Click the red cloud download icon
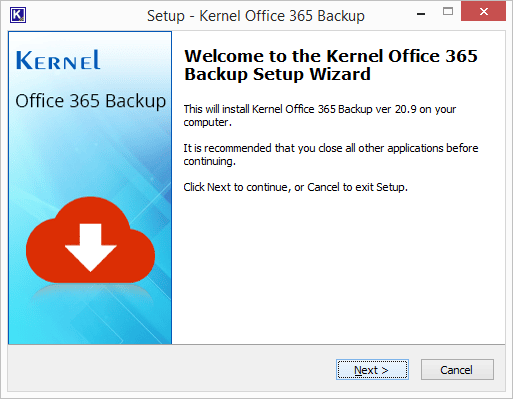513x399 pixels. tap(90, 240)
